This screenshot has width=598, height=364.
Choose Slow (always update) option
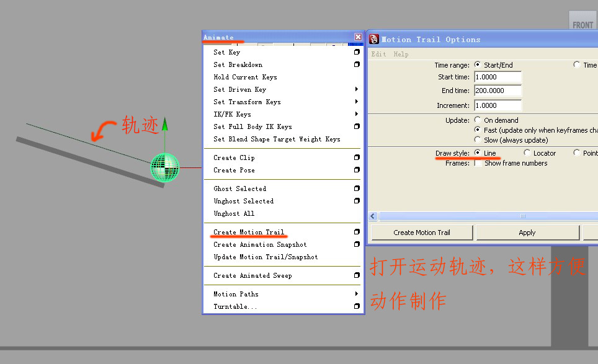pos(477,140)
